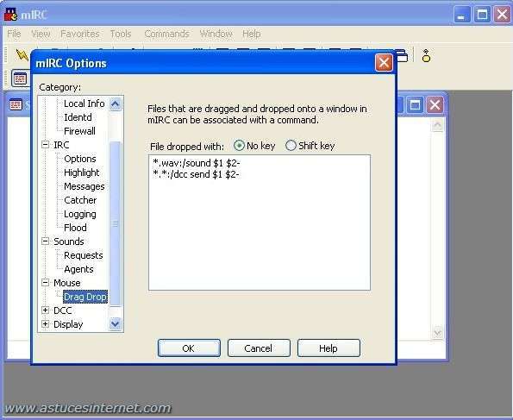Click inside the drag drop commands text box
The height and width of the screenshot is (420, 513).
click(x=260, y=223)
